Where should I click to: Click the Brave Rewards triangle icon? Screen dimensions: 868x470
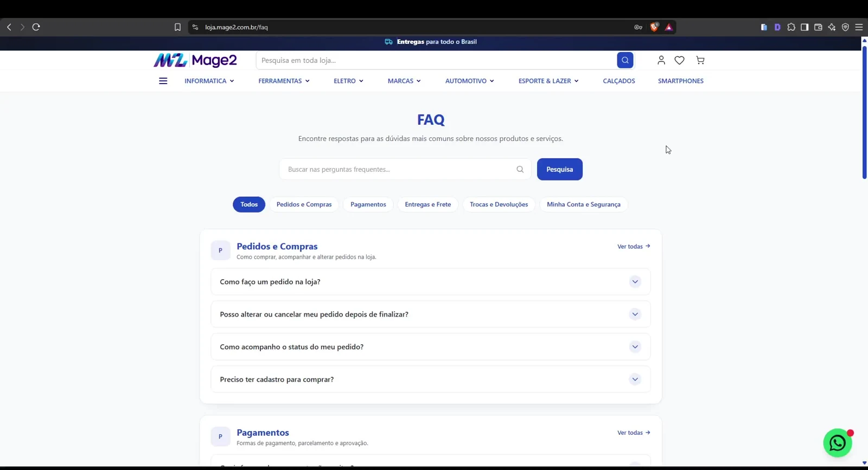[669, 27]
